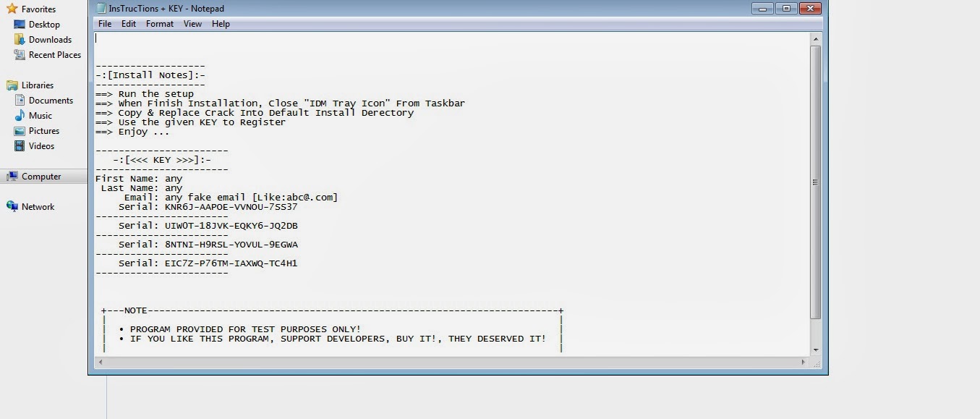Select Favorites in navigation pane
The image size is (980, 419).
point(38,9)
